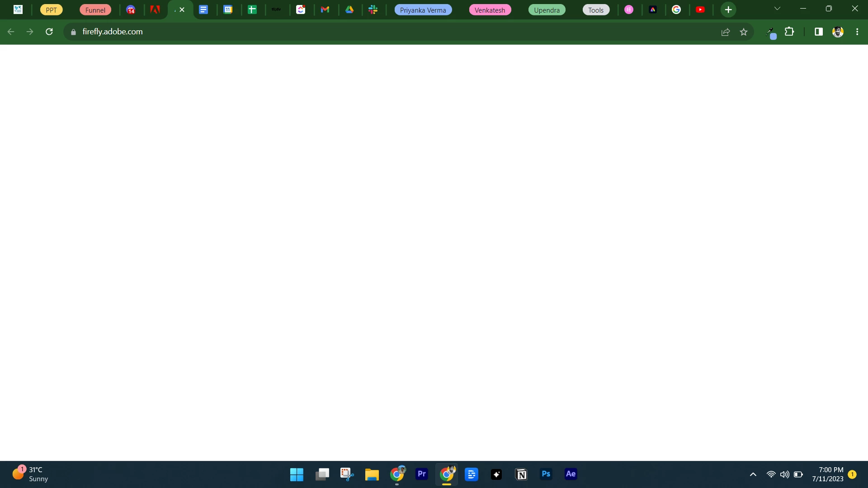Click the new tab plus button
This screenshot has width=868, height=488.
tap(728, 9)
